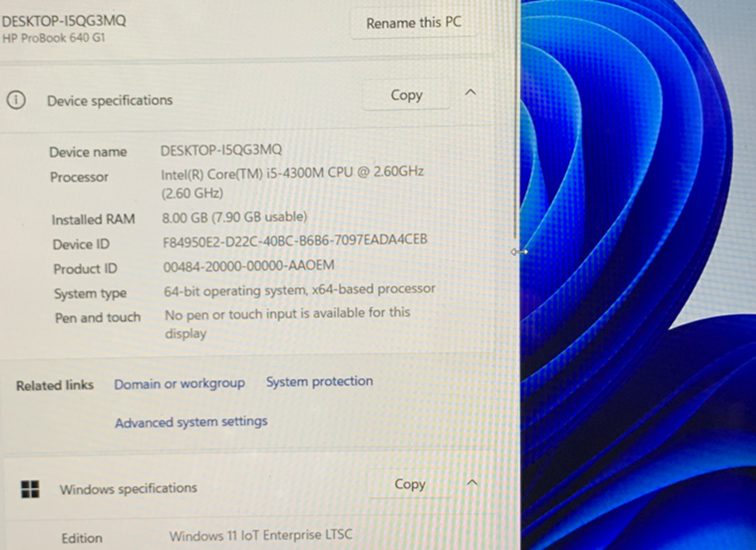Click the Rename this PC button
The image size is (756, 550).
(x=413, y=23)
